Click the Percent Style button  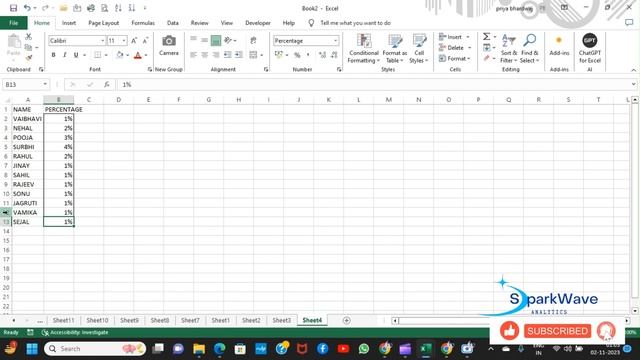(297, 55)
